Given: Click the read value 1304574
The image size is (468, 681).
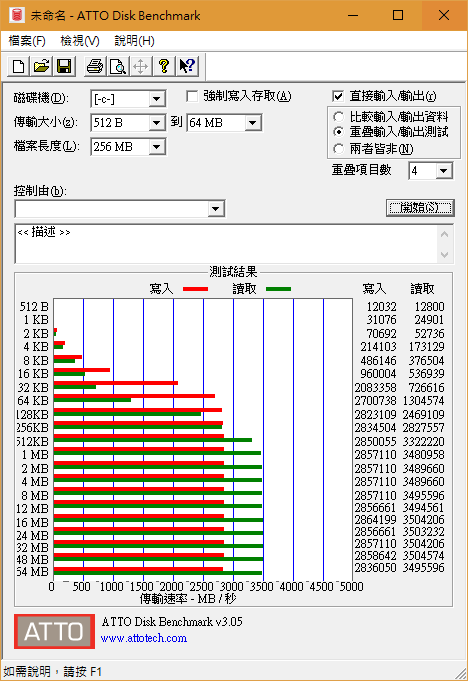Looking at the screenshot, I should 423,400.
